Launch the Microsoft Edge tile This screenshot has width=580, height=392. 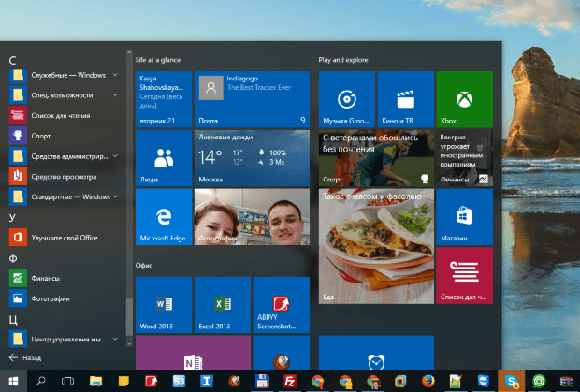[164, 217]
